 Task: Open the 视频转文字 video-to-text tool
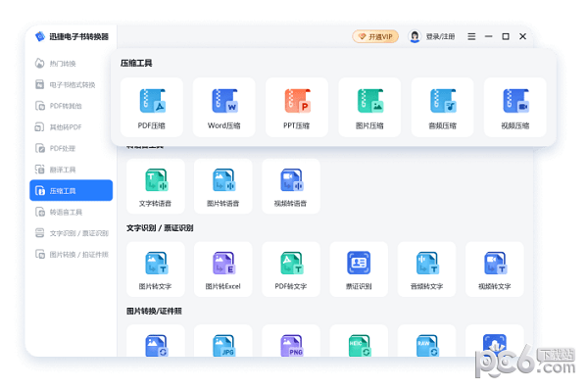tap(494, 269)
